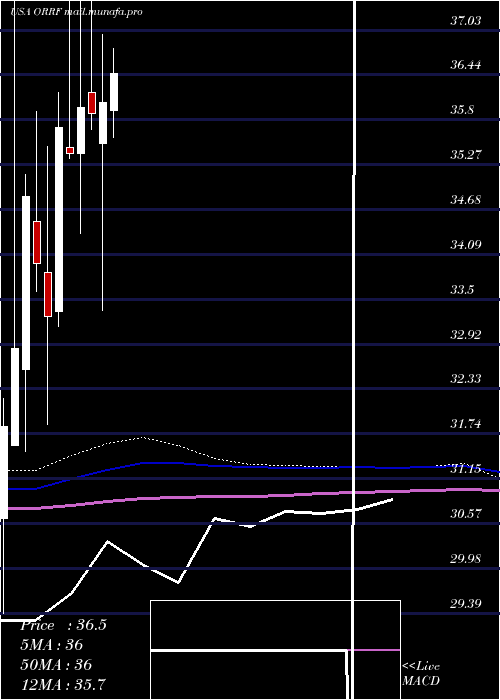Screen dimensions: 500x700
Task: Click the 29.39 price axis label
Action: coord(466,604)
